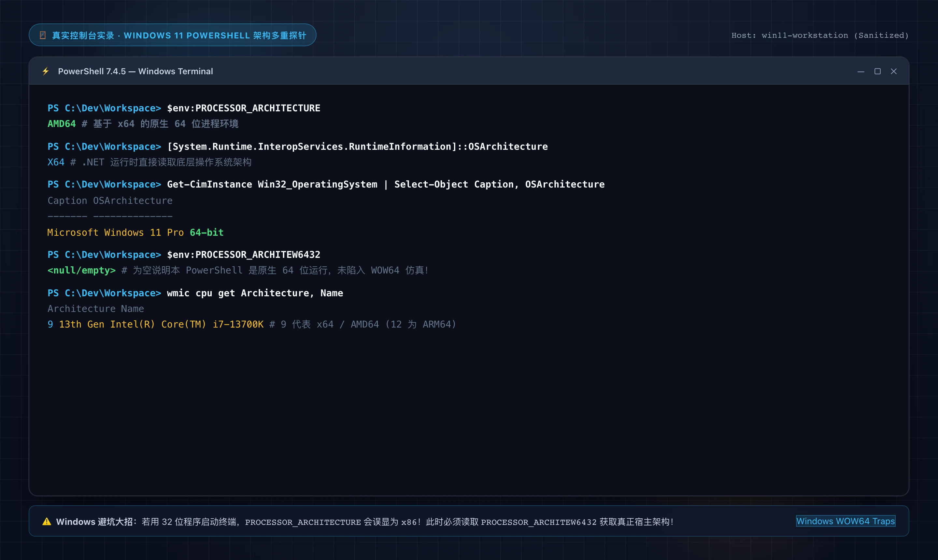
Task: Click the Microsoft Windows 11 Pro text
Action: tap(116, 232)
